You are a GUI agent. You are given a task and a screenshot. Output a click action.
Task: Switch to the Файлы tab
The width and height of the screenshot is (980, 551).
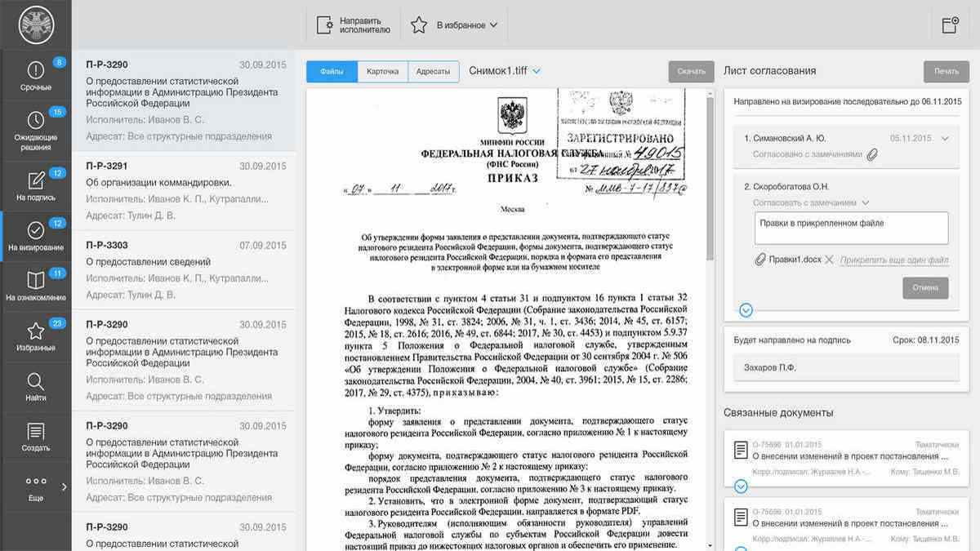pos(332,72)
